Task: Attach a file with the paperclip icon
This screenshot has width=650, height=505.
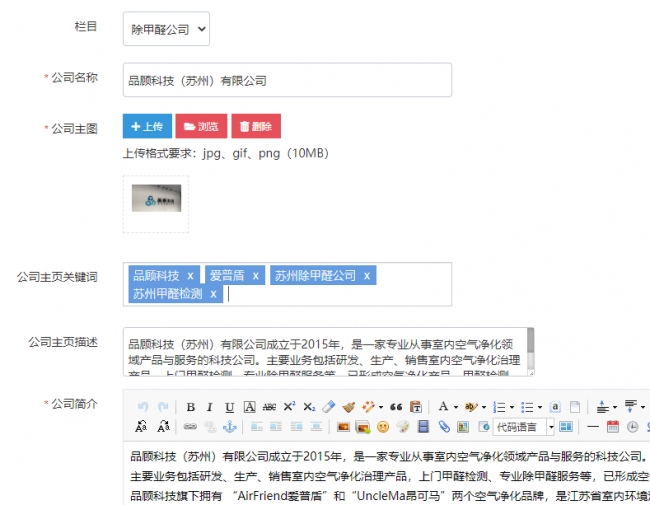Action: coord(444,427)
